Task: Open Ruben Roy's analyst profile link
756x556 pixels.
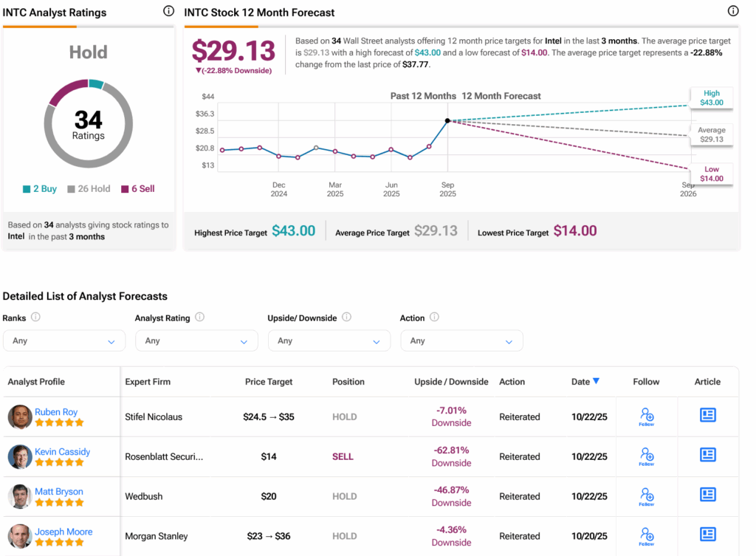Action: (x=56, y=412)
